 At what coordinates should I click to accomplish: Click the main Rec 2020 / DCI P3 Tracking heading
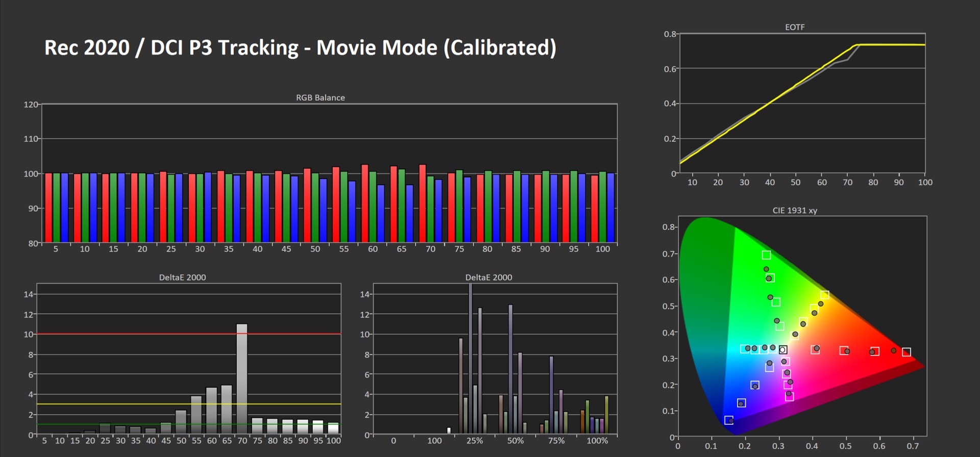[x=300, y=48]
